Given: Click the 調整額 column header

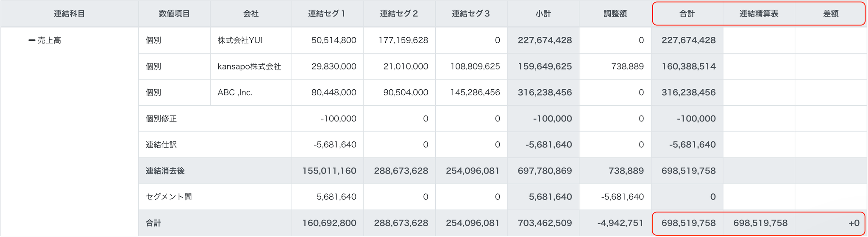Looking at the screenshot, I should [615, 14].
